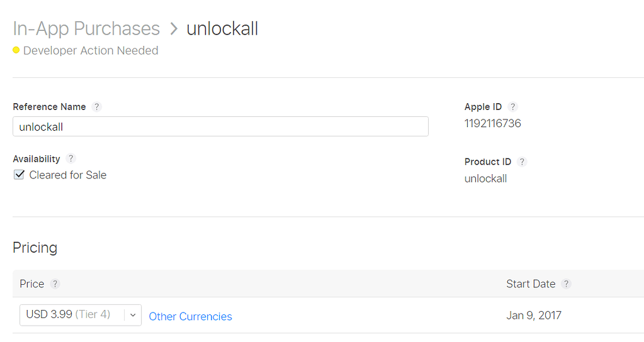Viewport: 644px width, 342px height.
Task: Click the breadcrumb separator arrow
Action: (173, 29)
